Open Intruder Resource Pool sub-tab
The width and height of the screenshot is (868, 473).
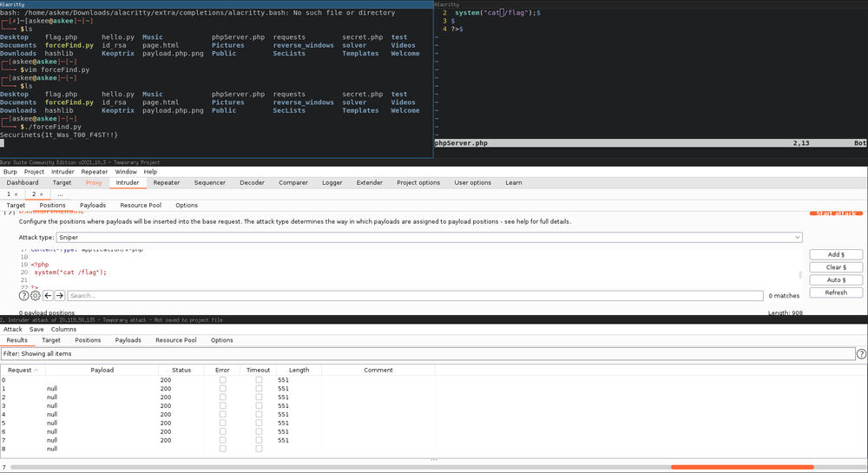[141, 205]
